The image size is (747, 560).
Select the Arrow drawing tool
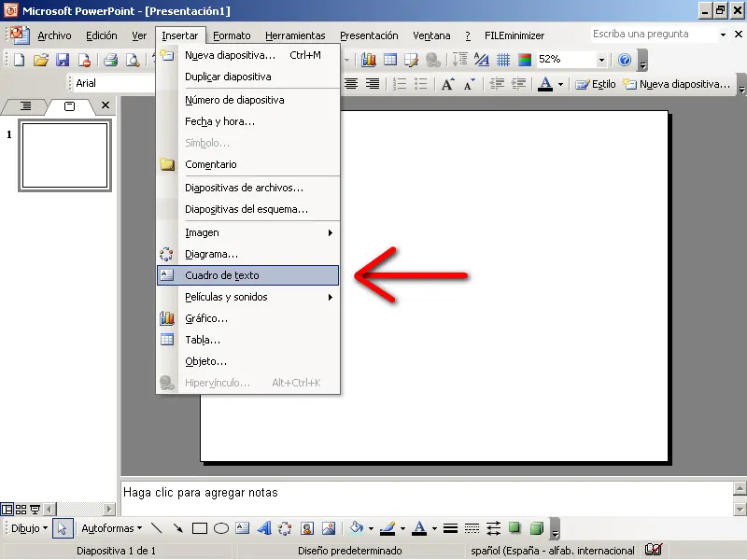(x=177, y=528)
